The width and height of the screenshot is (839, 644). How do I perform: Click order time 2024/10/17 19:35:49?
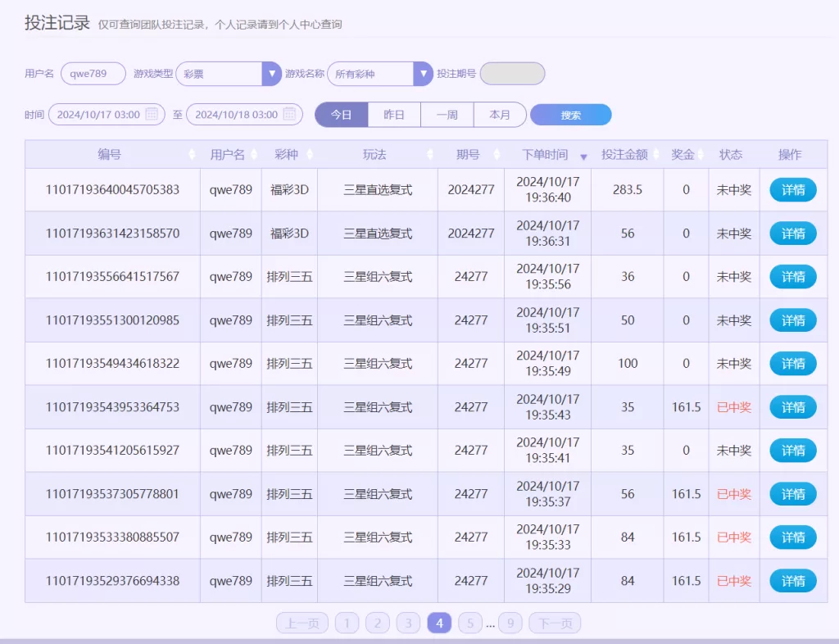coord(548,364)
